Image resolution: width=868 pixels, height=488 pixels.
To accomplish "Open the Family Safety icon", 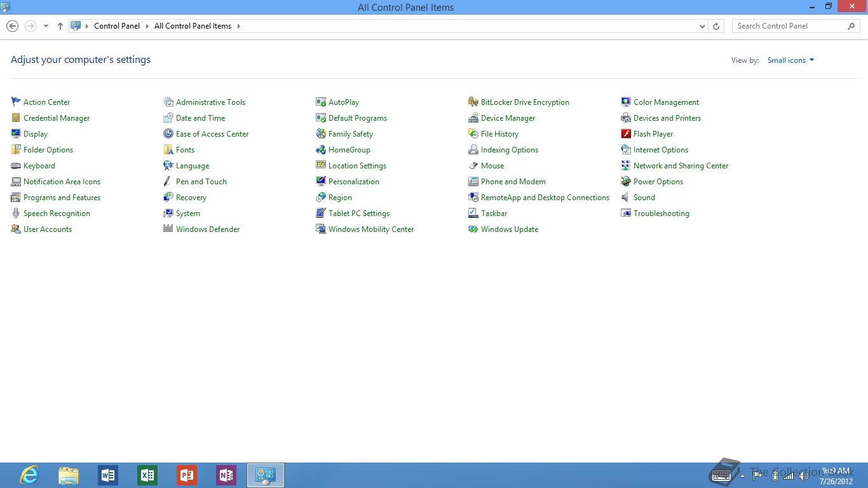I will [x=321, y=133].
